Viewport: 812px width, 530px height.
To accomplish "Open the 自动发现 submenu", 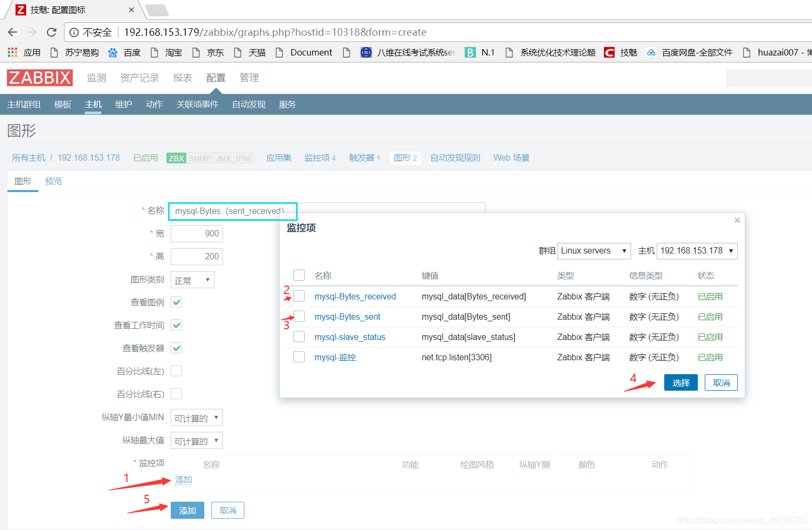I will [249, 105].
